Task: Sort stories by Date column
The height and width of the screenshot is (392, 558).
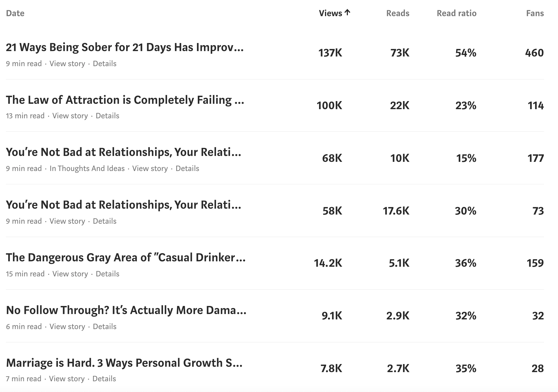Action: point(15,13)
